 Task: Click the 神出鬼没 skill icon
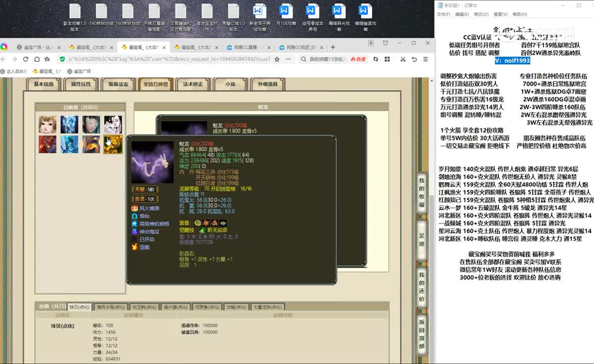tap(135, 231)
